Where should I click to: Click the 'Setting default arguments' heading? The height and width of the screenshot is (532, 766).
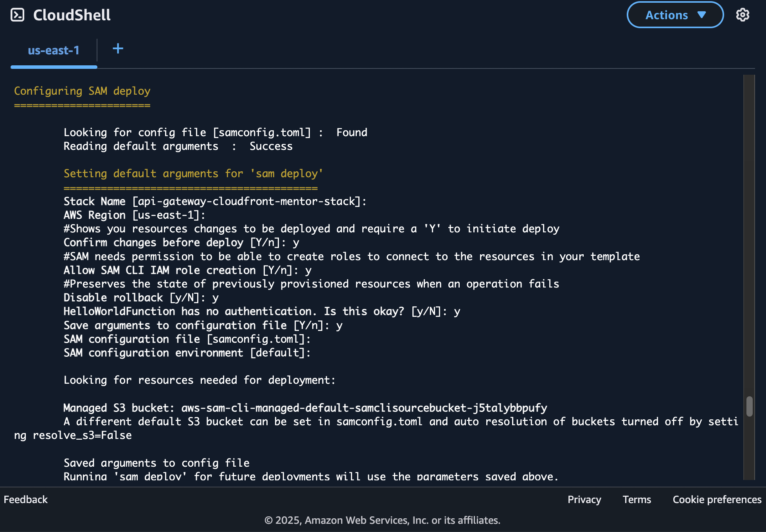pyautogui.click(x=193, y=173)
